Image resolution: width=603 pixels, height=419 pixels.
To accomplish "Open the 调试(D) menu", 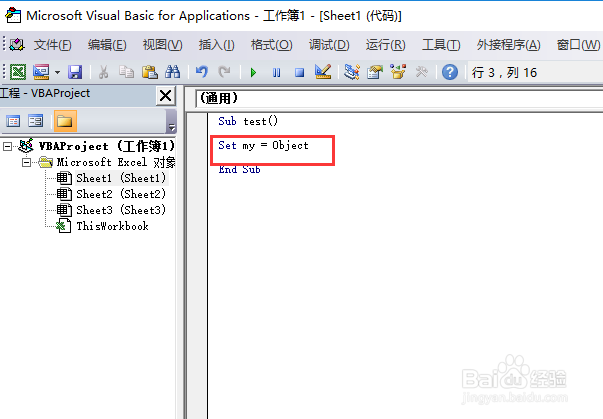I will point(329,45).
